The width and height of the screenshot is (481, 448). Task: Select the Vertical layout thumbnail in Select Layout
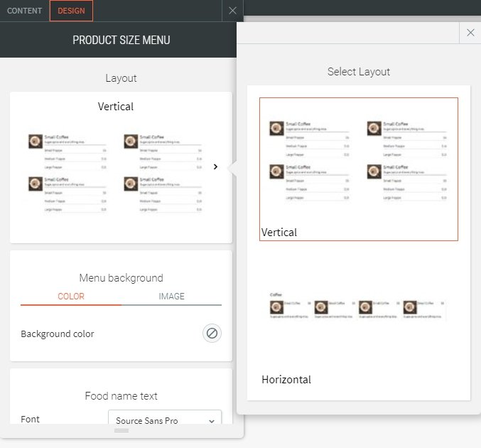[x=358, y=162]
